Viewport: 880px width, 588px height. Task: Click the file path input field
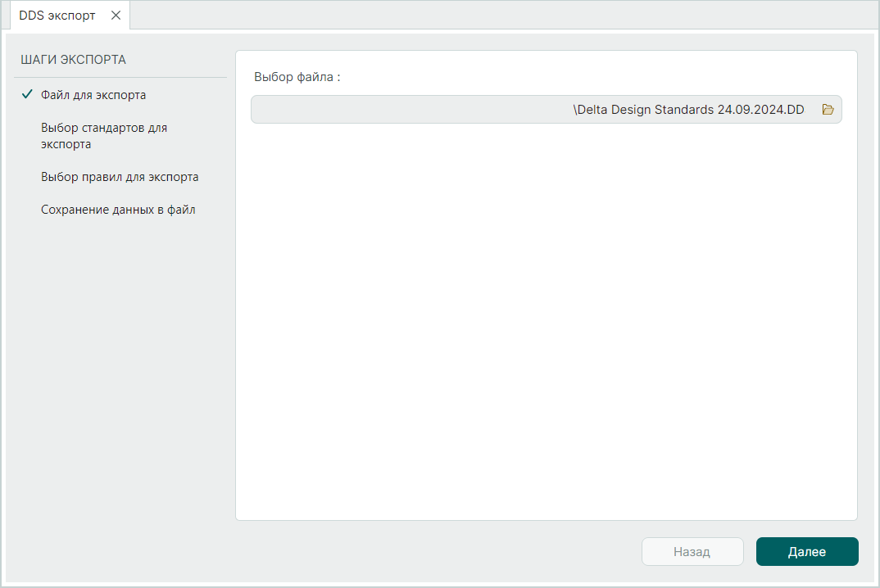[546, 110]
